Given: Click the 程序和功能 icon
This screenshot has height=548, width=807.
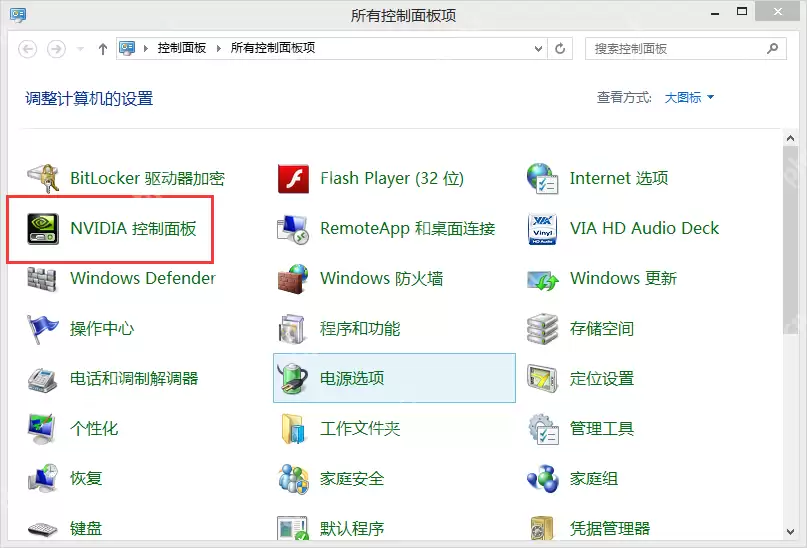Looking at the screenshot, I should tap(292, 329).
